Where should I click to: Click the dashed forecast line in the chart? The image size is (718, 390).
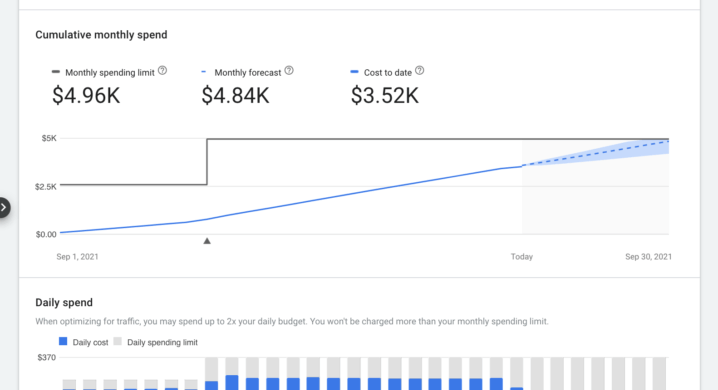(595, 153)
